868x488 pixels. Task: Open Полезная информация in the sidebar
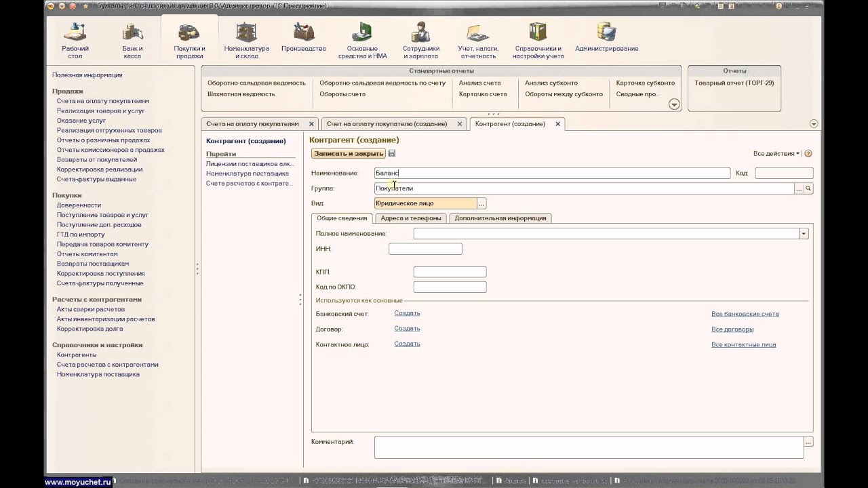(x=87, y=75)
